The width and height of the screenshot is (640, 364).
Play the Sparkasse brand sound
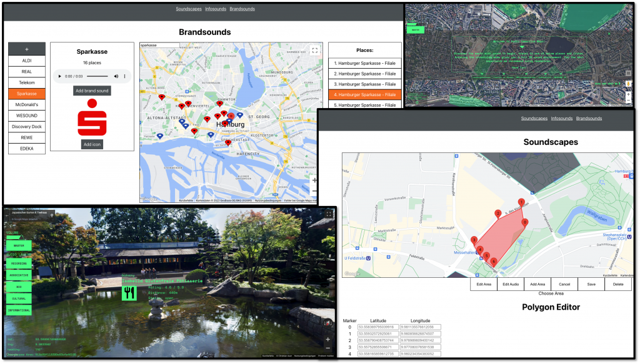coord(59,76)
